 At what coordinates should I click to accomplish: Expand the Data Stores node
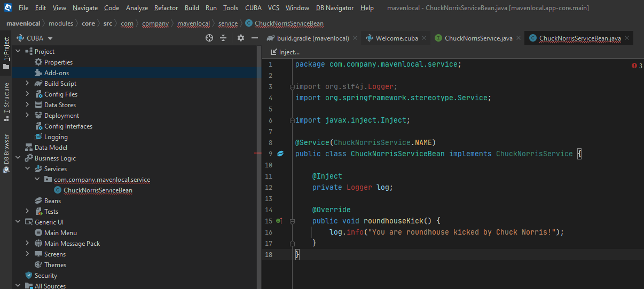(28, 105)
